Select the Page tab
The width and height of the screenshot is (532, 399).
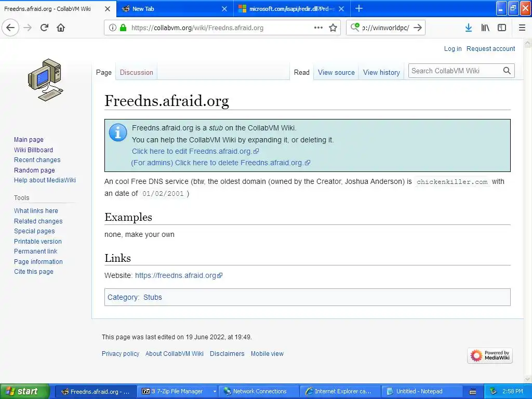click(x=104, y=72)
